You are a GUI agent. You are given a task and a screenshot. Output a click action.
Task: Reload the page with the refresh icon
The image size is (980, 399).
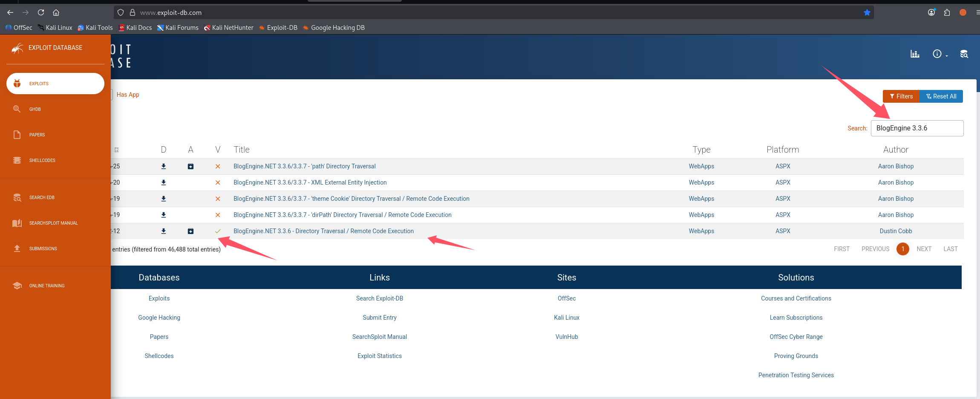[x=41, y=13]
